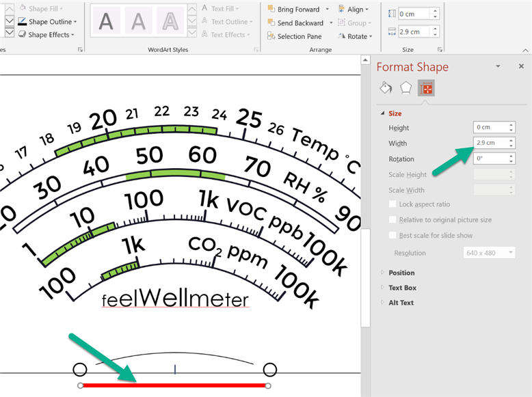Toggle Lock aspect ratio checkbox
532x397 pixels.
(393, 204)
